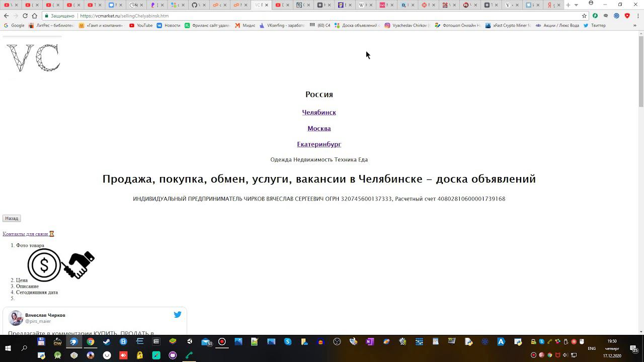This screenshot has height=362, width=644.
Task: Open the Новости bookmark
Action: pyautogui.click(x=169, y=25)
